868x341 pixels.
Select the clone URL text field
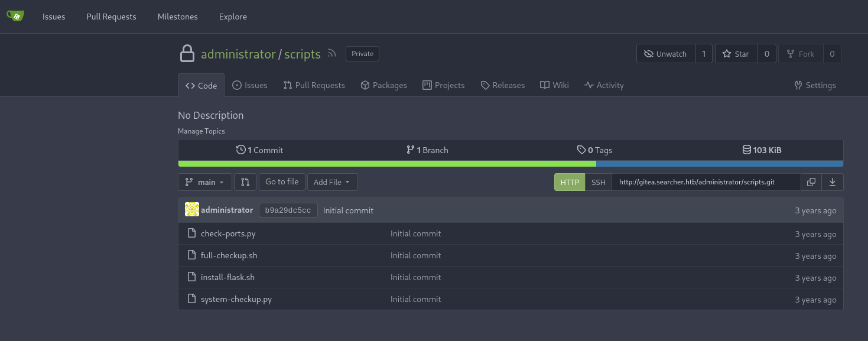[x=706, y=182]
